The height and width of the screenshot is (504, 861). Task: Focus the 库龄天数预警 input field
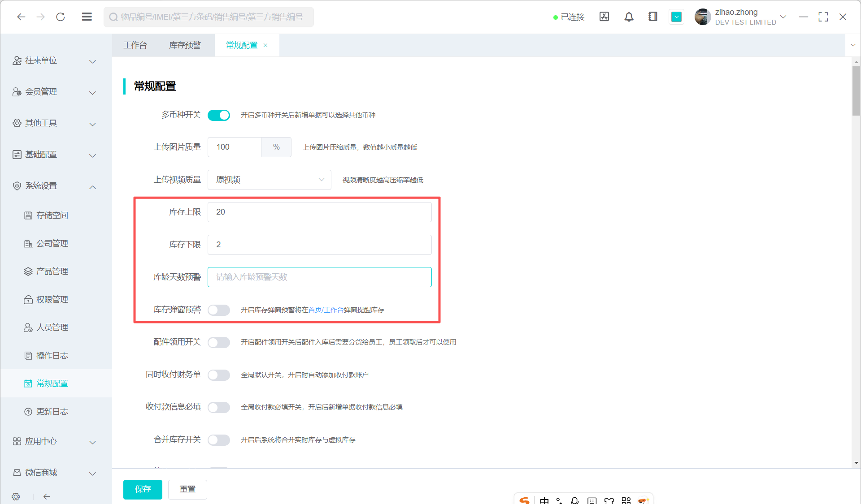[319, 277]
